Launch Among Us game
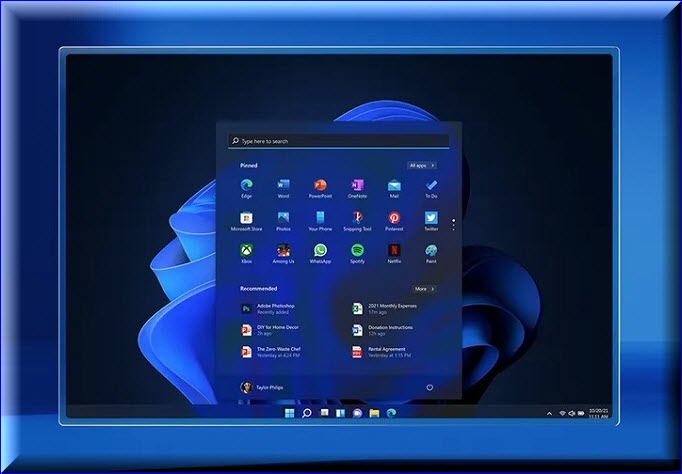Viewport: 682px width, 474px height. click(283, 254)
